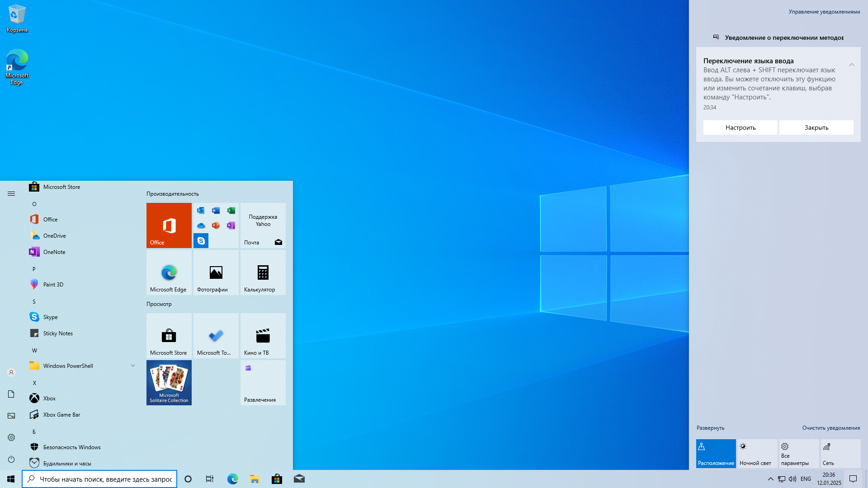Jump to letter W section header

pos(34,351)
